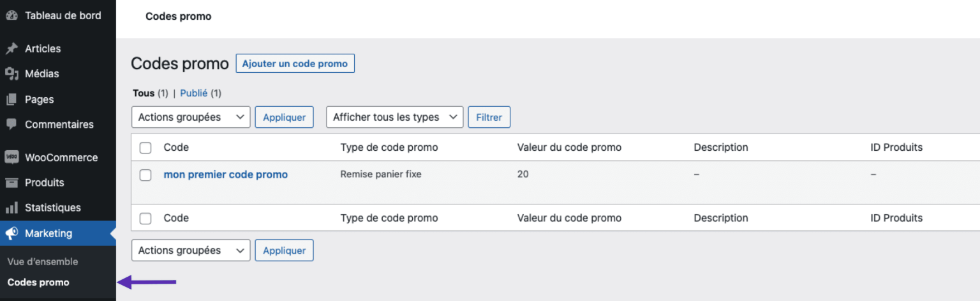Open the Afficher tous les types dropdown

(x=394, y=117)
